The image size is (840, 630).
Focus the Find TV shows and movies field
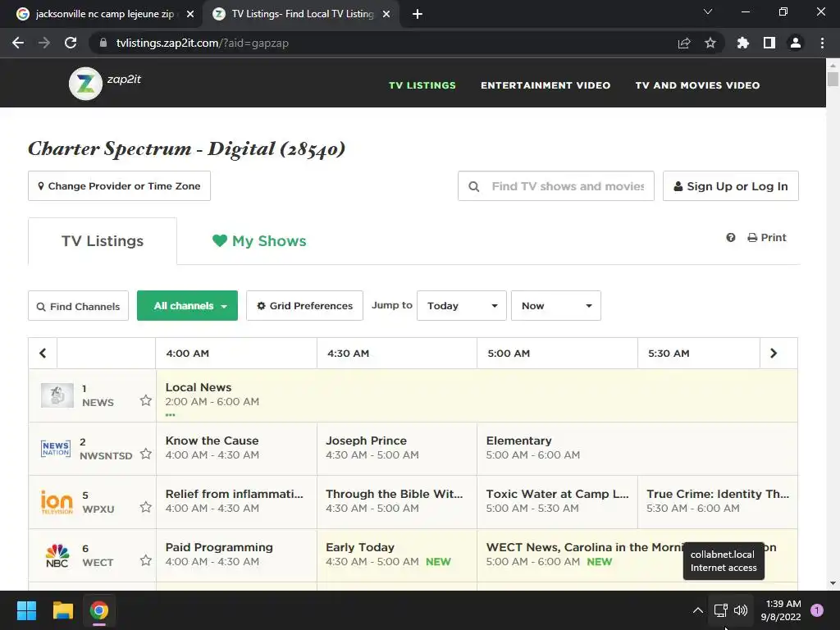coord(556,186)
